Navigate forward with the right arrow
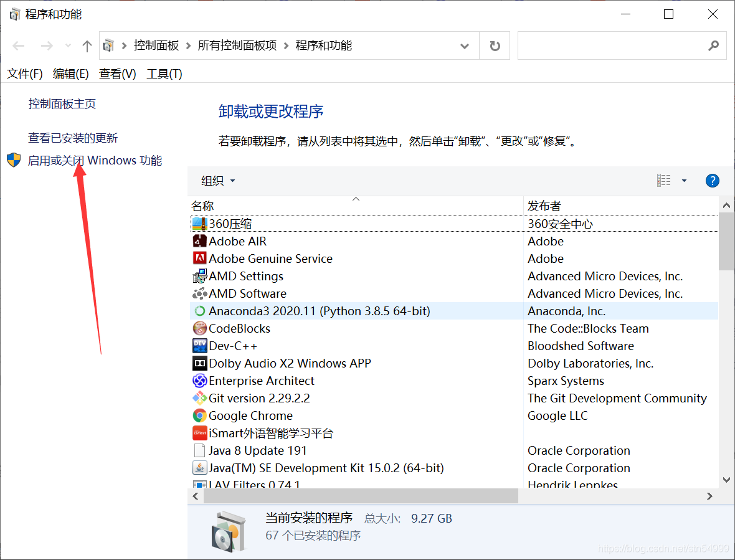 pos(47,45)
